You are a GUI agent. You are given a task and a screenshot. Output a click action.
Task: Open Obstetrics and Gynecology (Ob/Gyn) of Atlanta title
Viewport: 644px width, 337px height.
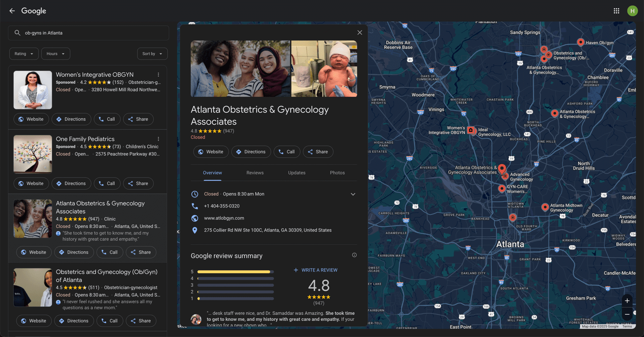[107, 276]
